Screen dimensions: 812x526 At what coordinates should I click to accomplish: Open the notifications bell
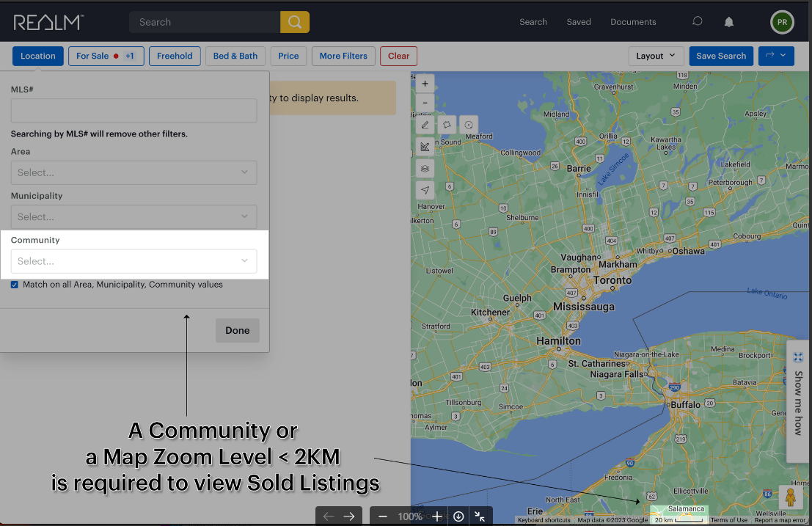(728, 22)
